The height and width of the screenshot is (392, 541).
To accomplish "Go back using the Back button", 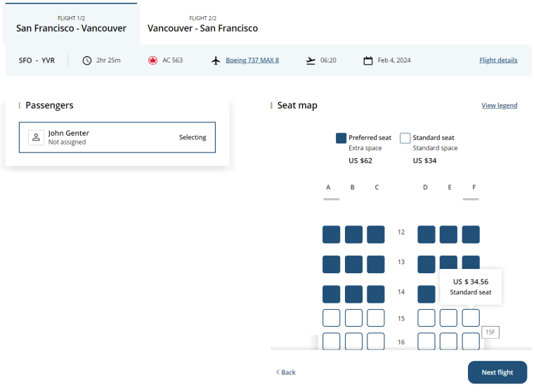I will tap(285, 372).
